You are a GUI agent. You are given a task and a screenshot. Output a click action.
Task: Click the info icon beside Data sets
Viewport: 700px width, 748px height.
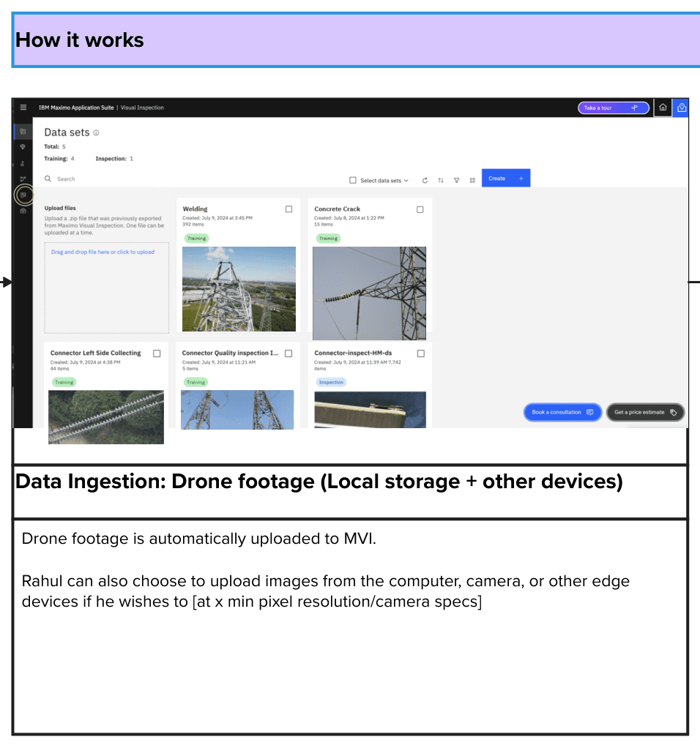[96, 132]
